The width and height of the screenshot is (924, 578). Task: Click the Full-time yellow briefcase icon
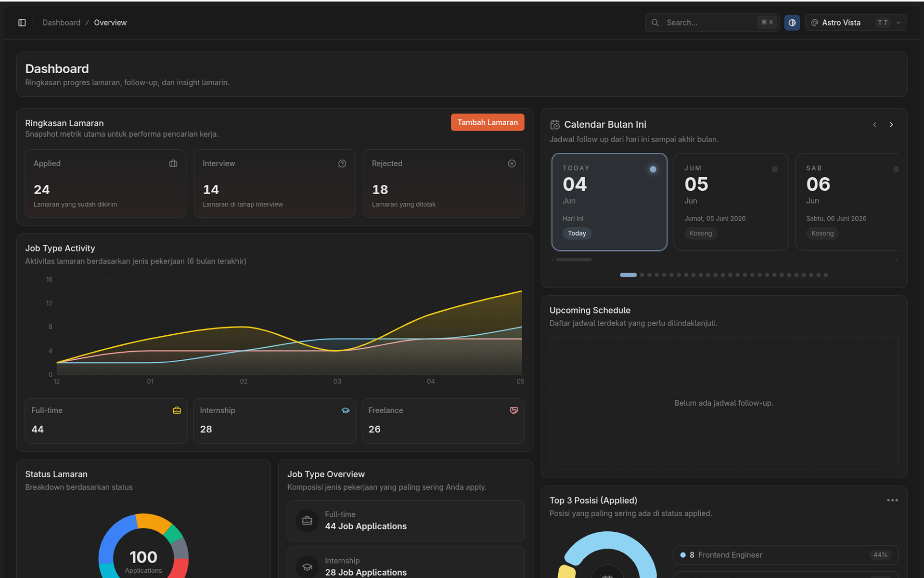tap(177, 410)
